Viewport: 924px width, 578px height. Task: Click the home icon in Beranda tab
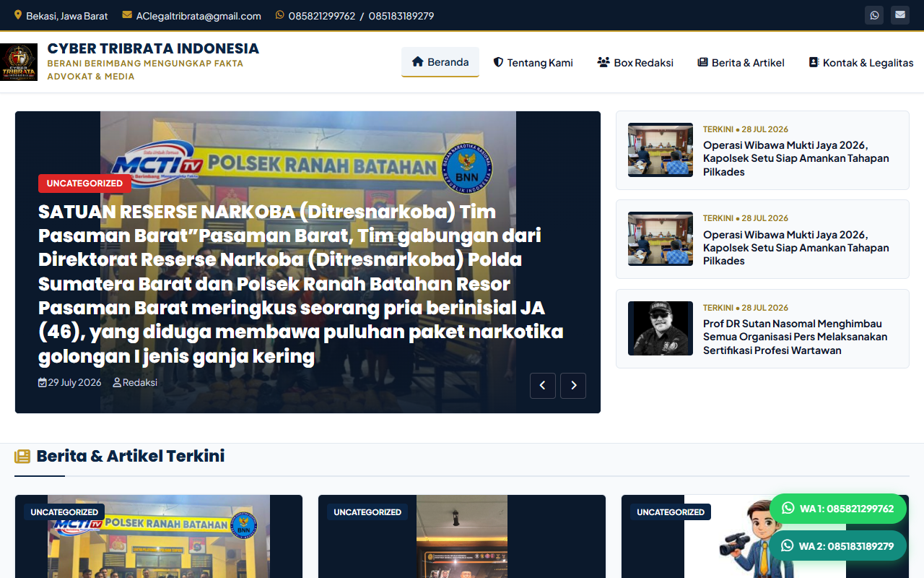pos(417,62)
